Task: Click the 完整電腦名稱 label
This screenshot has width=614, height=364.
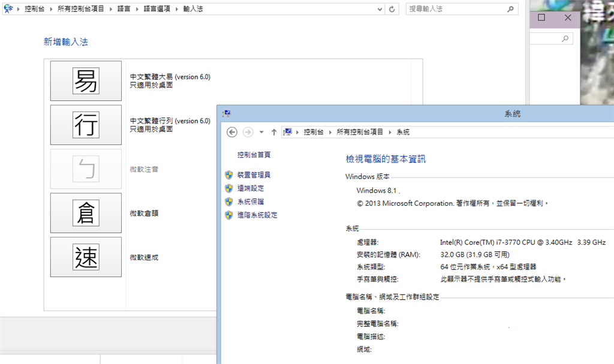Action: 378,324
